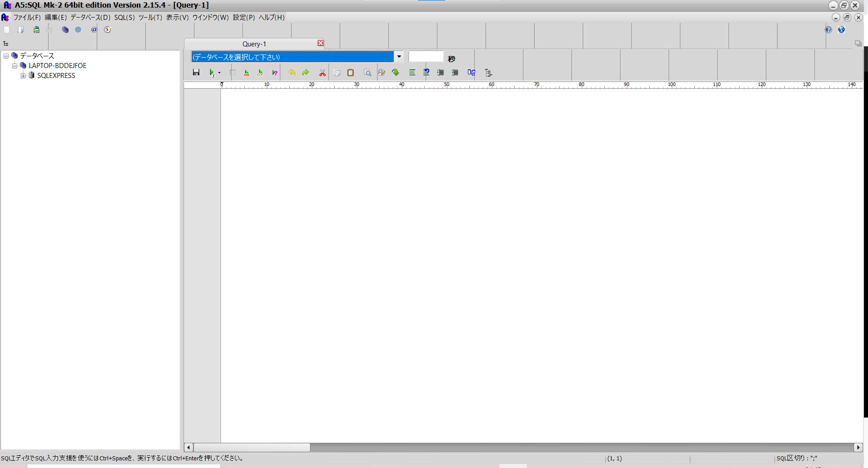Screen dimensions: 868x468
Task: Undo with yellow back arrow
Action: pos(292,73)
